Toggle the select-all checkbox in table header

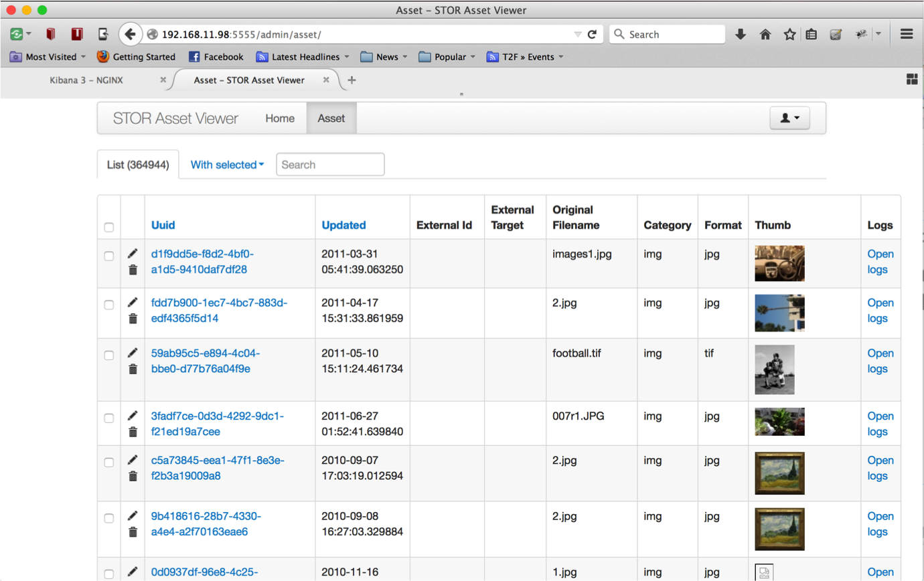click(108, 228)
